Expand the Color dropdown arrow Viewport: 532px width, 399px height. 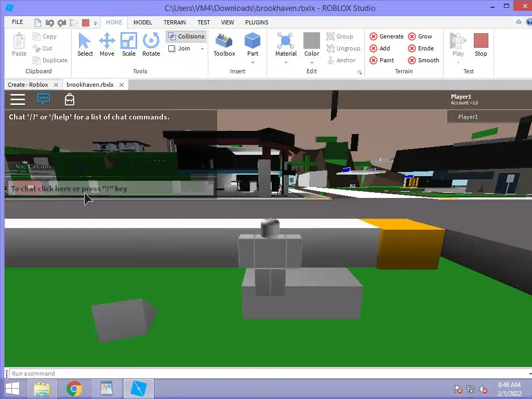coord(312,62)
